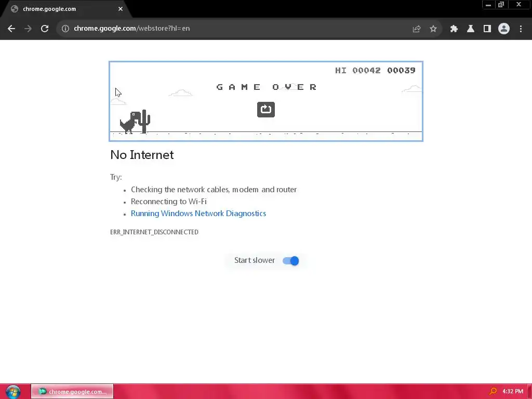Click the current score 00039
This screenshot has width=532, height=399.
(x=401, y=70)
